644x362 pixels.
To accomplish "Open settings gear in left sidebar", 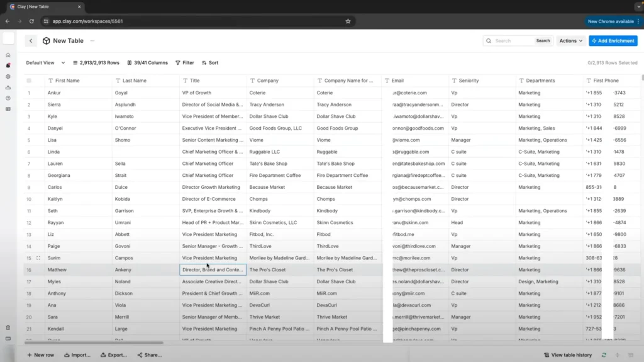I will [8, 77].
